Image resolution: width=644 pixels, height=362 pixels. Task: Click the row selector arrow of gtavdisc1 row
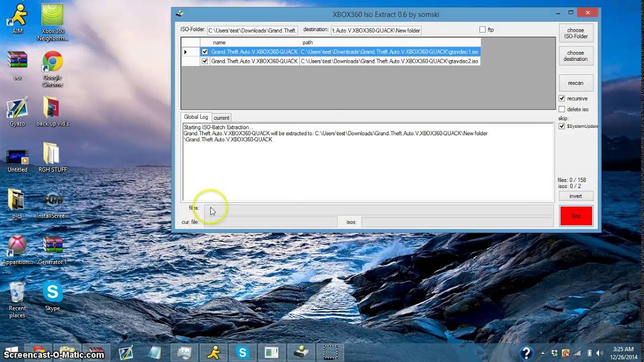(x=190, y=52)
